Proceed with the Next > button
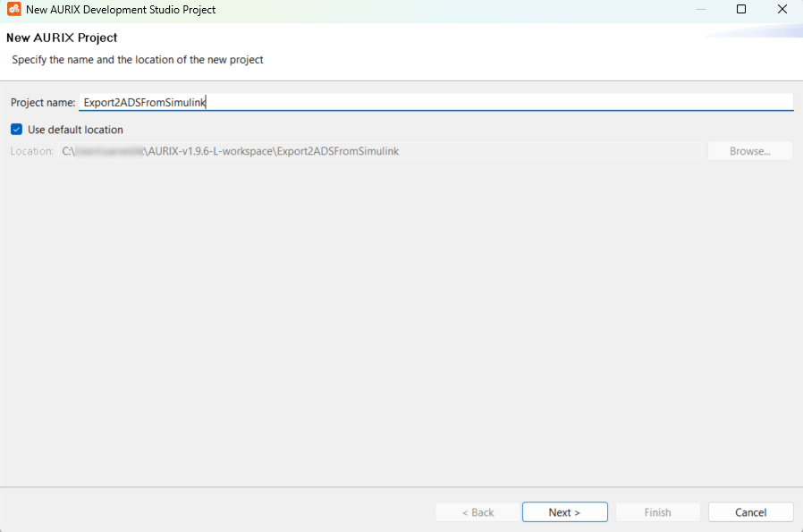The height and width of the screenshot is (532, 803). tap(564, 512)
